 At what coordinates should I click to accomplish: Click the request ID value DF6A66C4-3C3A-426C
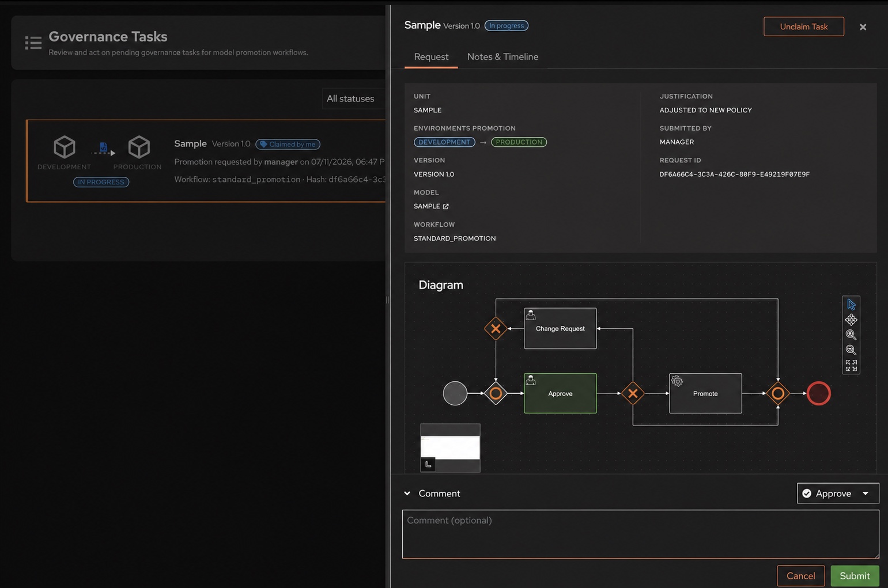[734, 174]
